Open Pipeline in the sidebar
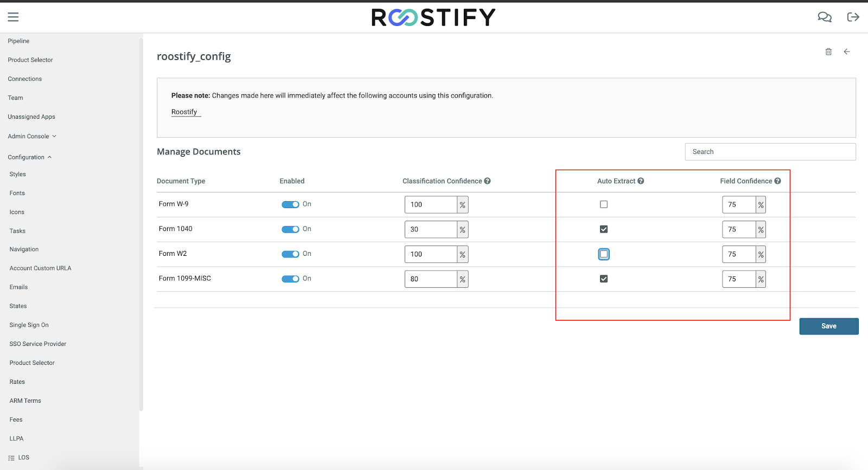 (18, 41)
